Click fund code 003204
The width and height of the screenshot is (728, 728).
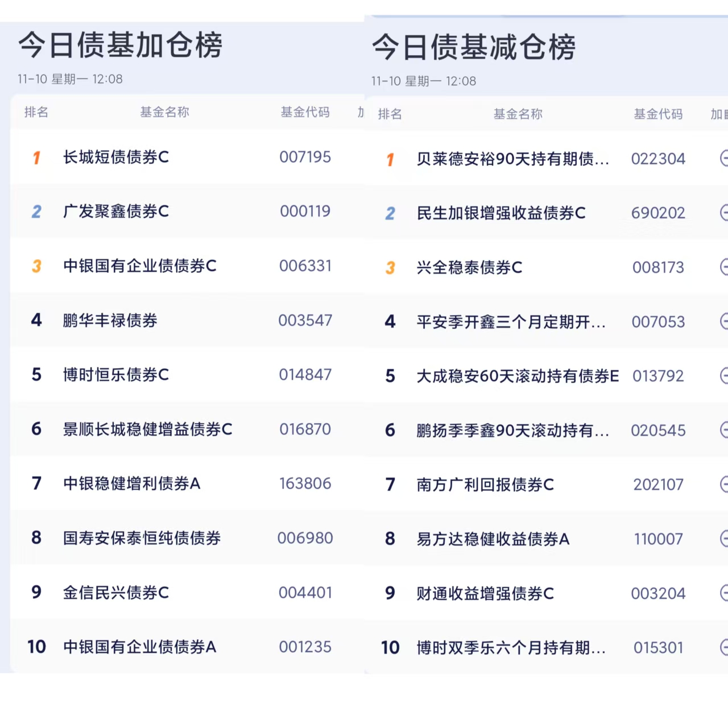tap(659, 594)
